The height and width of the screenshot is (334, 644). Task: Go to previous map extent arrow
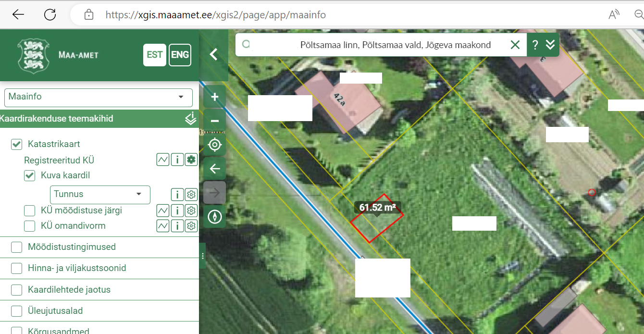click(x=214, y=169)
